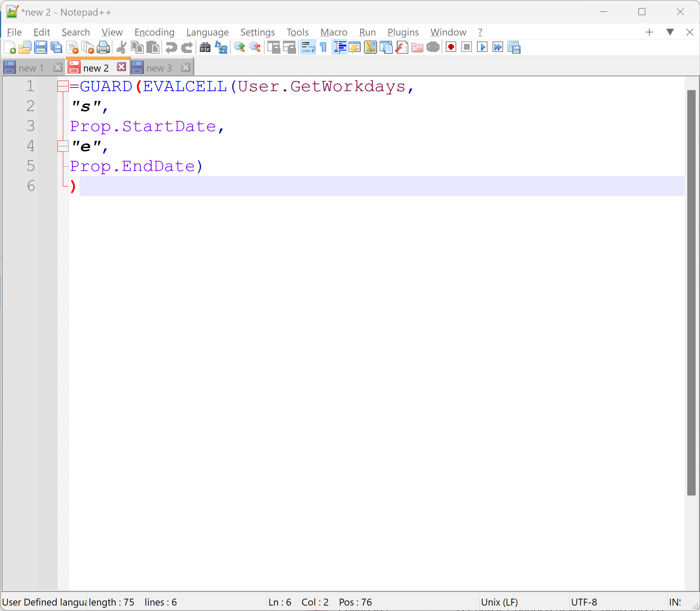This screenshot has height=611, width=700.
Task: Collapse the fold at line 1
Action: tap(62, 86)
